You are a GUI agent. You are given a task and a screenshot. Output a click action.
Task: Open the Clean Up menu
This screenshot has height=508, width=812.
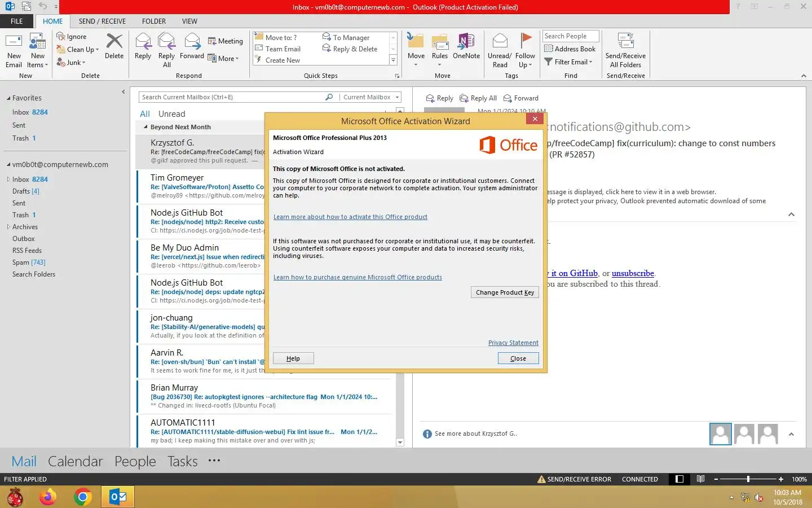pos(77,50)
